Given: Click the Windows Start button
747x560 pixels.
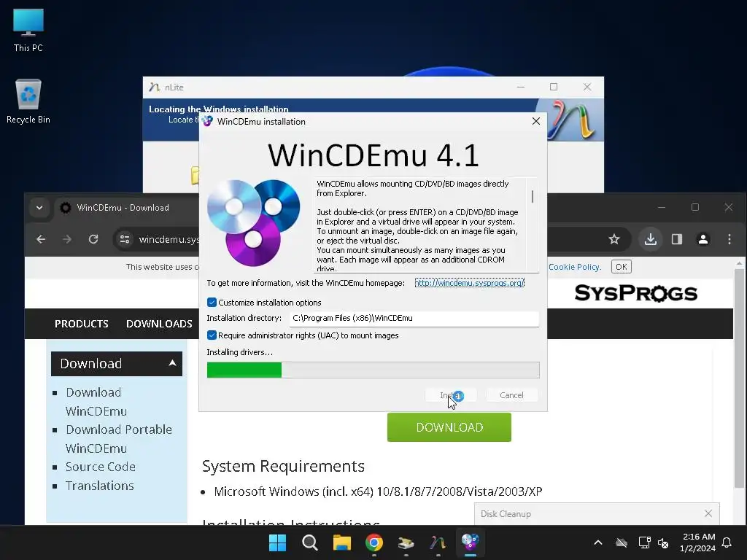Looking at the screenshot, I should (x=277, y=542).
